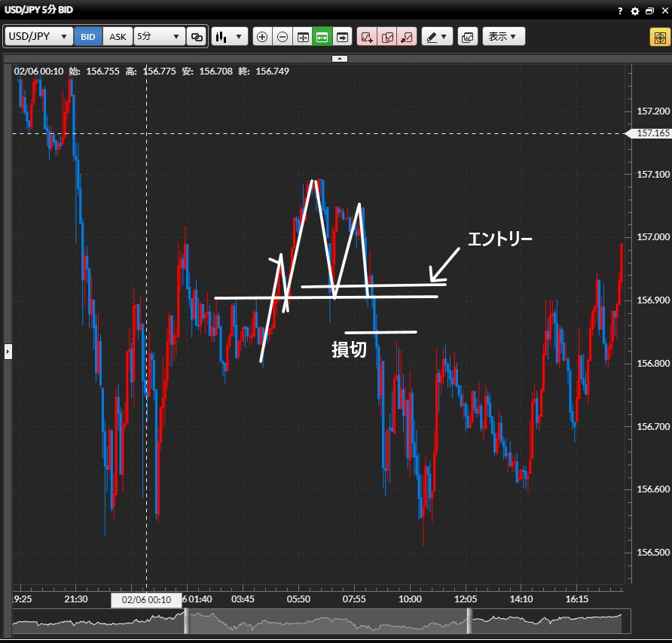Image resolution: width=672 pixels, height=643 pixels.
Task: Switch price display to ASK
Action: point(118,36)
